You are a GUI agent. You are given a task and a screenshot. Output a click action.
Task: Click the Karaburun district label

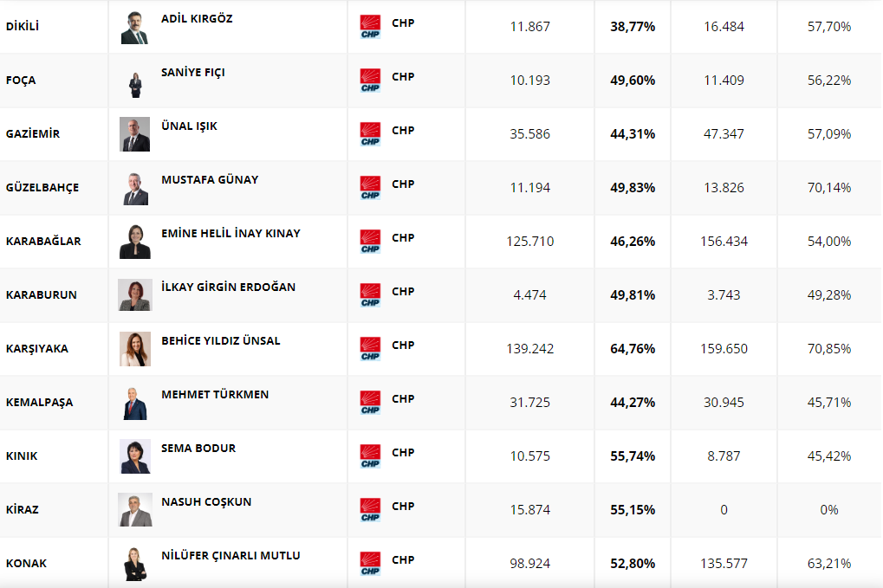pos(42,294)
